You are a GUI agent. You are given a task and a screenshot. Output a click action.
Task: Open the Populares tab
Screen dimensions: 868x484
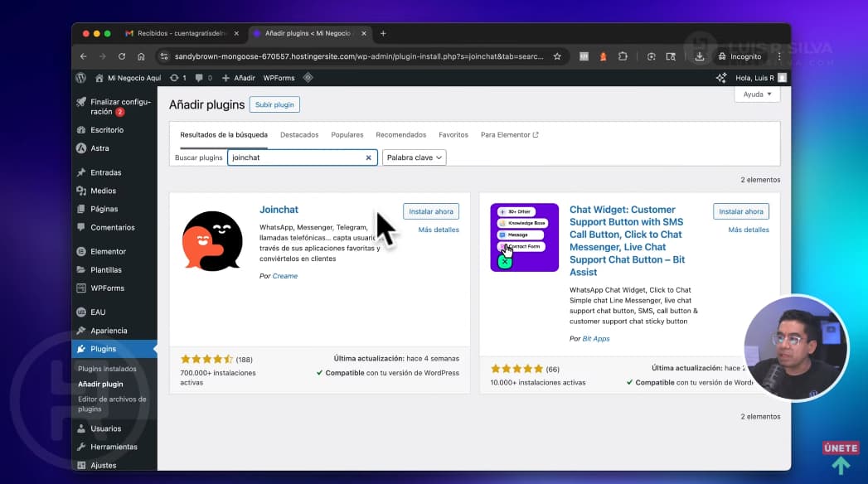(x=347, y=135)
